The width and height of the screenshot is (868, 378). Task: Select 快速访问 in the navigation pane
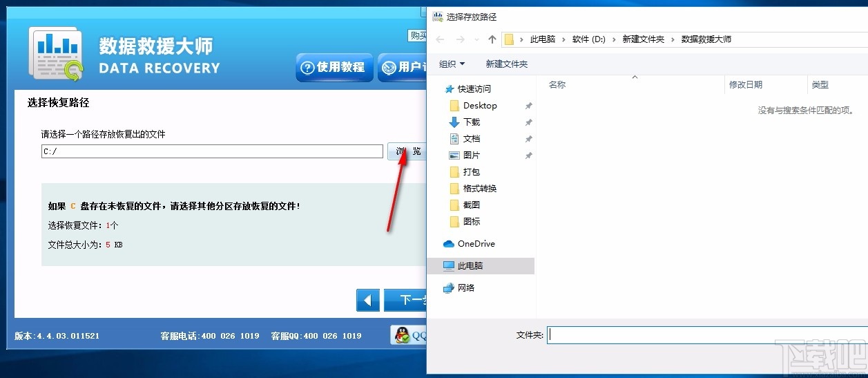(474, 88)
